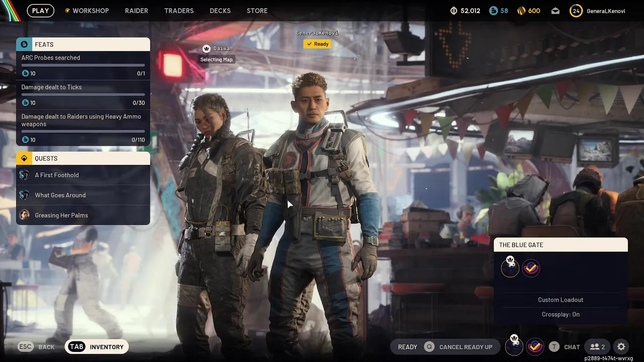Open the TRADERS tab
644x362 pixels.
(x=179, y=11)
